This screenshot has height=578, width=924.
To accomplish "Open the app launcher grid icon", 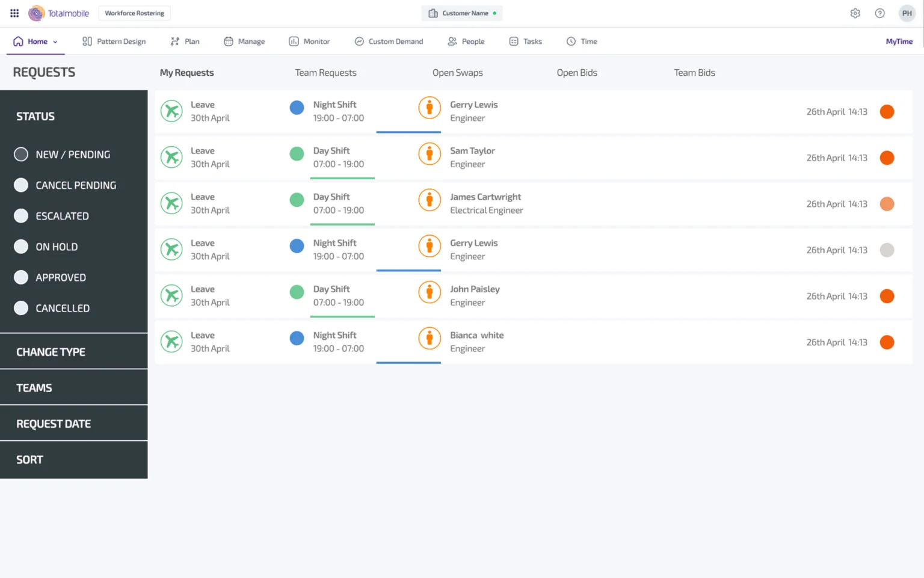I will (x=14, y=13).
